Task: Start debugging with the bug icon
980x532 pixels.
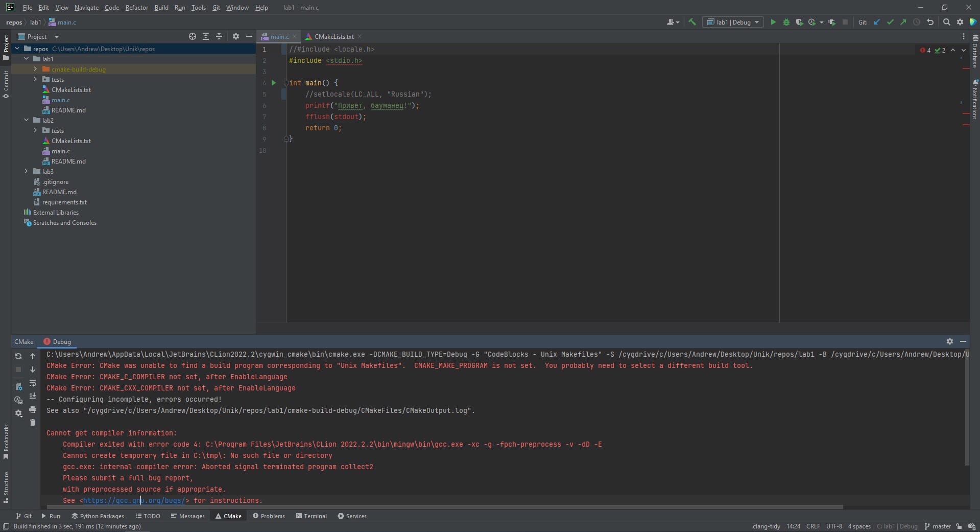Action: [786, 22]
